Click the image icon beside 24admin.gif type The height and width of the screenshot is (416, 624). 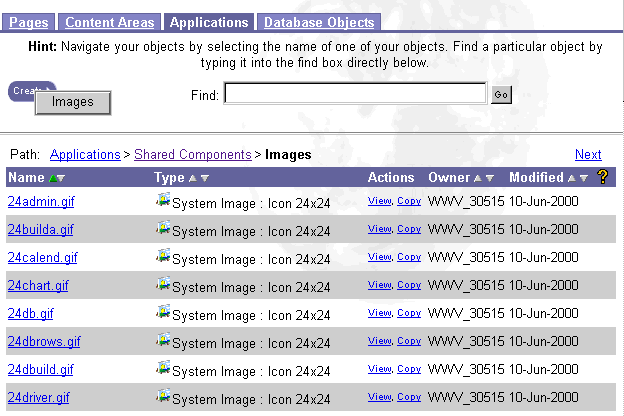tap(163, 201)
